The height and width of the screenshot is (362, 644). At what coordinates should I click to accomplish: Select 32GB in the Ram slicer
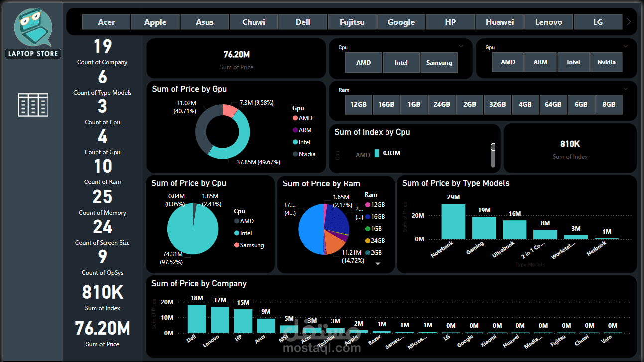pyautogui.click(x=498, y=105)
